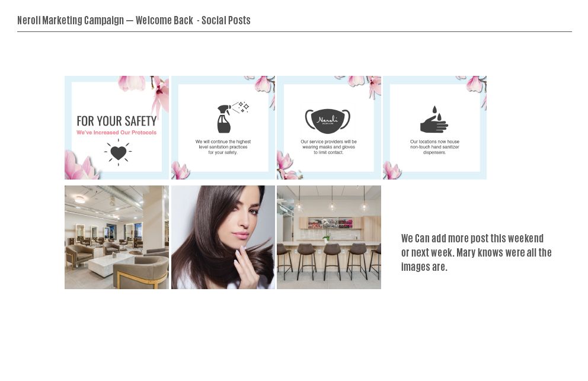Select the bar stools counter photo
Image resolution: width=588 pixels, height=381 pixels.
(x=329, y=237)
